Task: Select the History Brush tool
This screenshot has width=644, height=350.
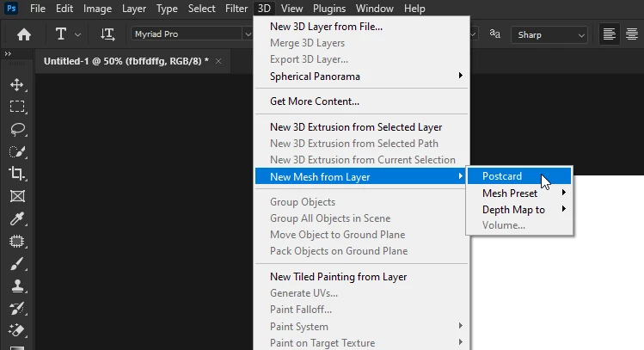Action: (17, 308)
